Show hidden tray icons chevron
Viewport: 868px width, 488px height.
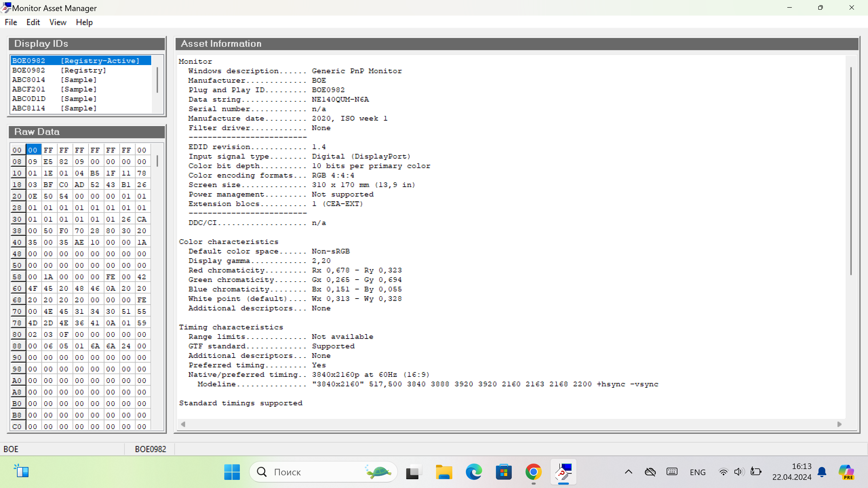pyautogui.click(x=628, y=472)
